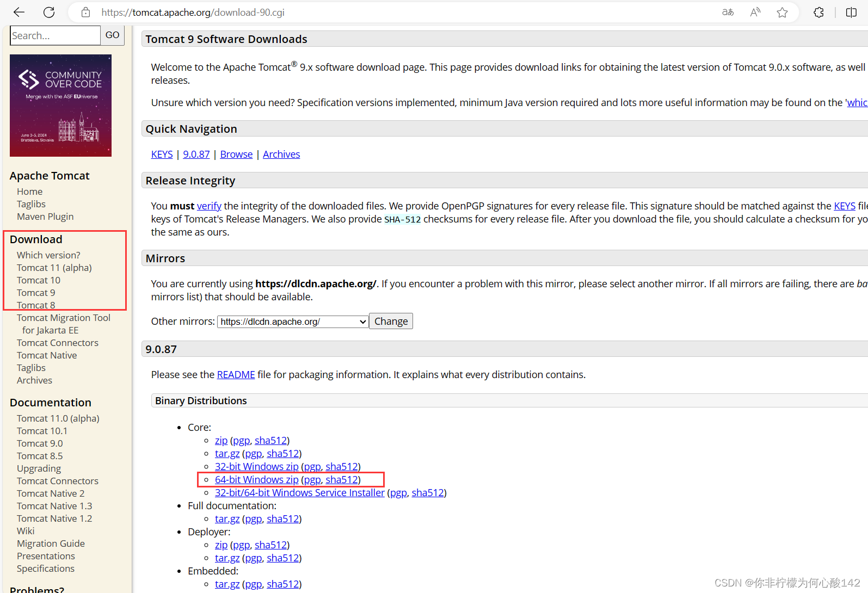Click the Change mirror button
Image resolution: width=868 pixels, height=593 pixels.
(x=391, y=322)
